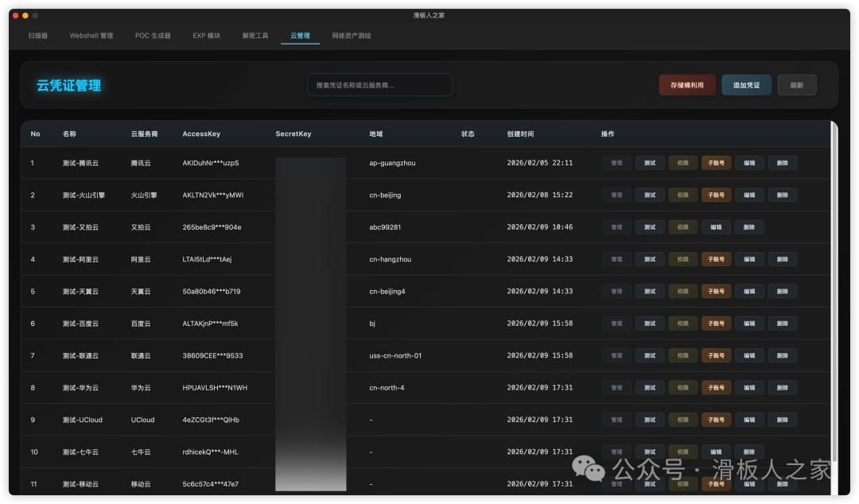The width and height of the screenshot is (859, 504).
Task: Open the Webshell 管理 tab
Action: [x=91, y=36]
